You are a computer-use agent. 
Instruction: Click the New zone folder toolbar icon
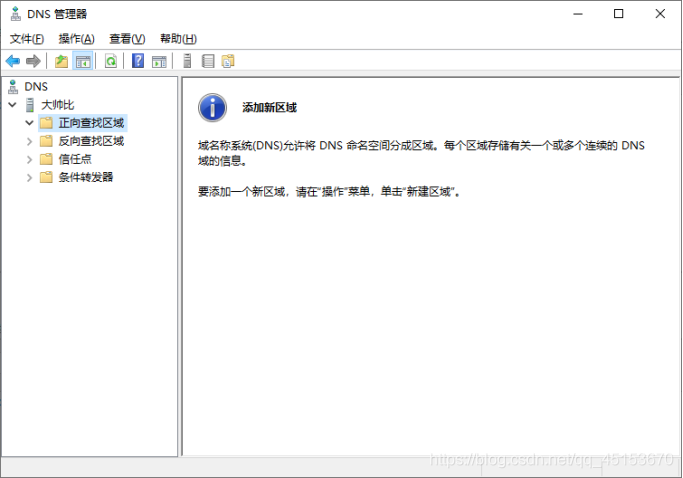228,61
